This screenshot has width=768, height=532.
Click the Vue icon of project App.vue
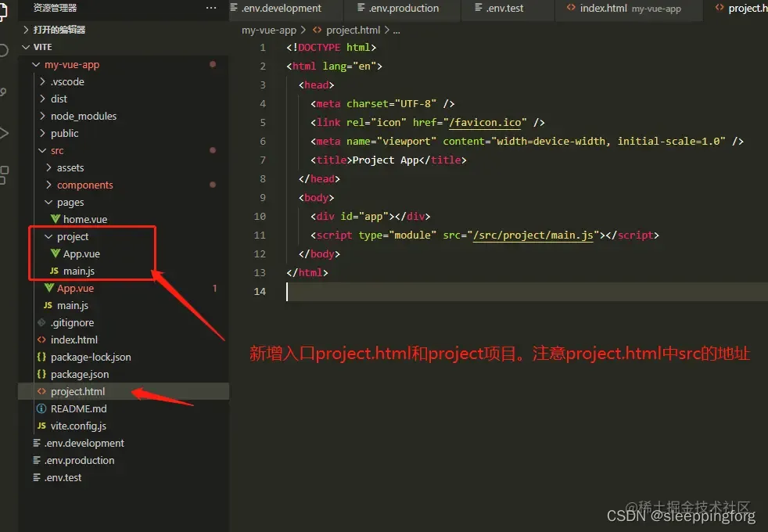(x=56, y=253)
